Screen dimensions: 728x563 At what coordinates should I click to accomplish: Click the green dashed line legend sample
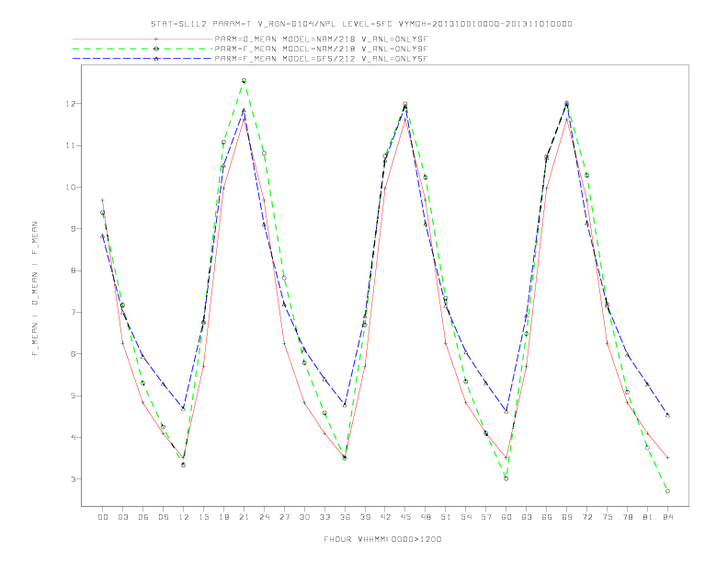click(142, 49)
